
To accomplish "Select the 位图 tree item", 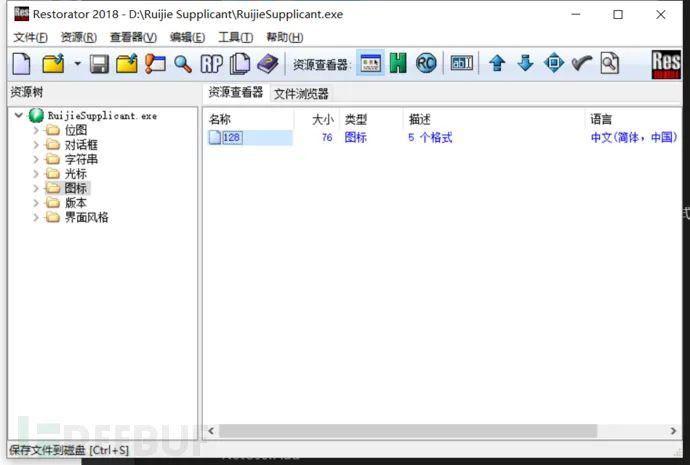I will pos(76,130).
